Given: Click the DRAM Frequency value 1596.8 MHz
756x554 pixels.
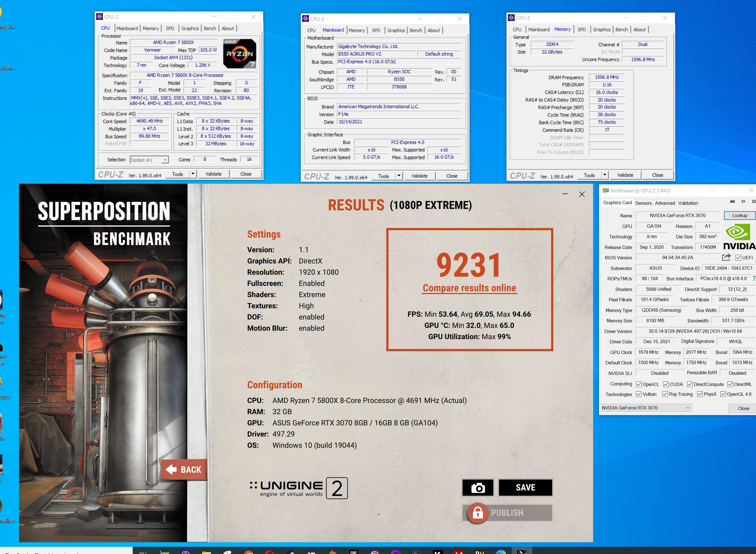Looking at the screenshot, I should coord(607,77).
